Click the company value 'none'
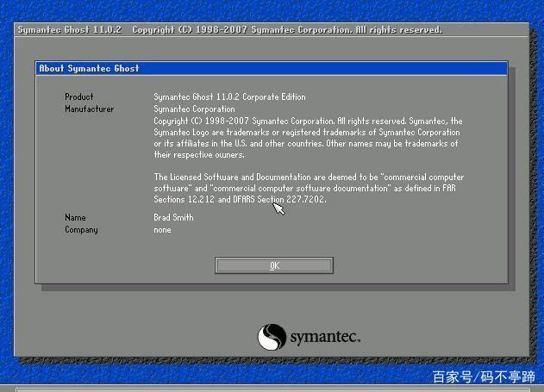This screenshot has width=544, height=392. click(162, 230)
